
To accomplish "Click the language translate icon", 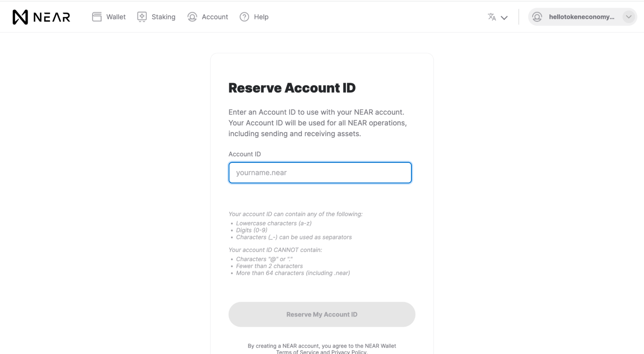I will click(x=492, y=17).
